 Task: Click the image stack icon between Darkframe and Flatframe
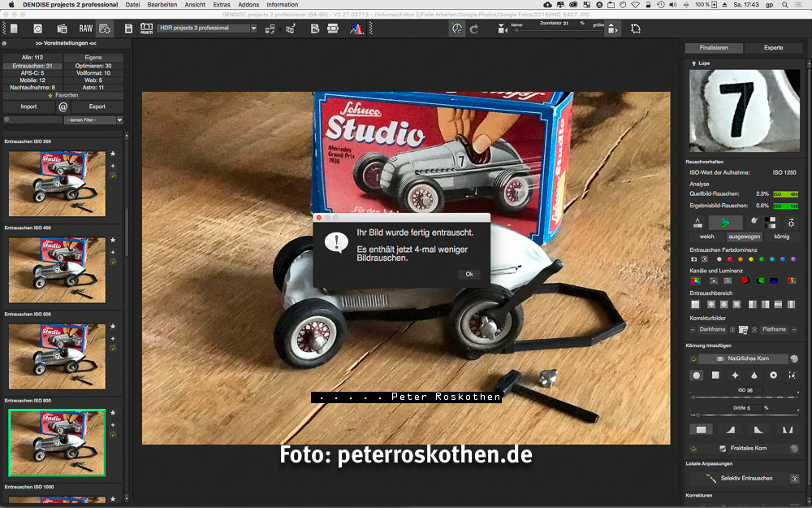(x=743, y=330)
